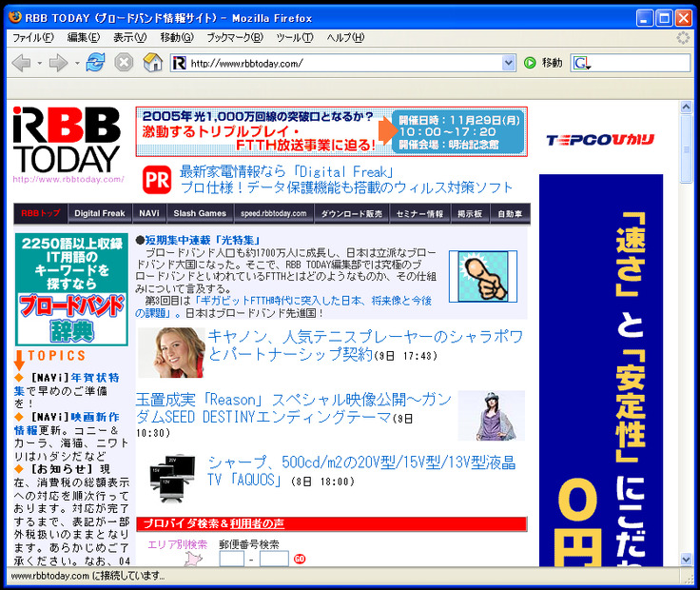The image size is (700, 590).
Task: Select the Slash Games nav tab
Action: (x=200, y=213)
